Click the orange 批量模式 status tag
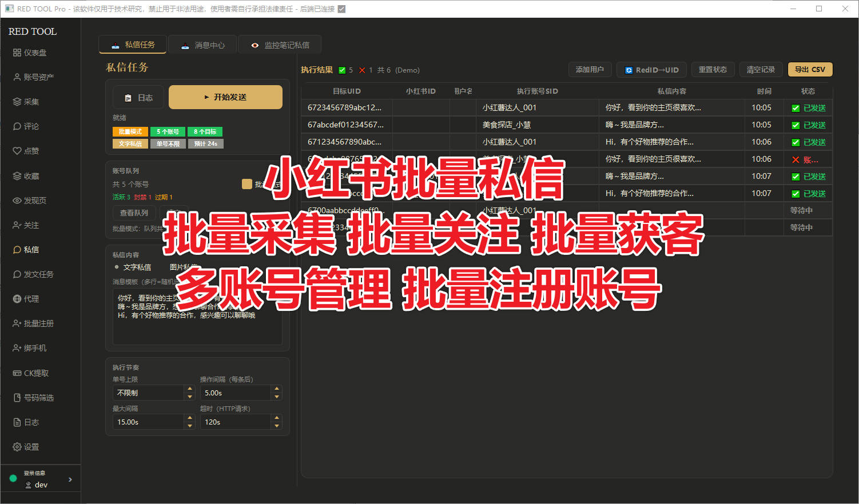The width and height of the screenshot is (859, 504). [130, 131]
